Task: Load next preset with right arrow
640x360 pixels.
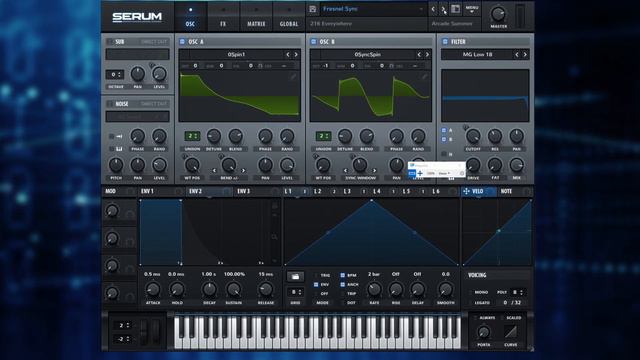Action: [444, 9]
